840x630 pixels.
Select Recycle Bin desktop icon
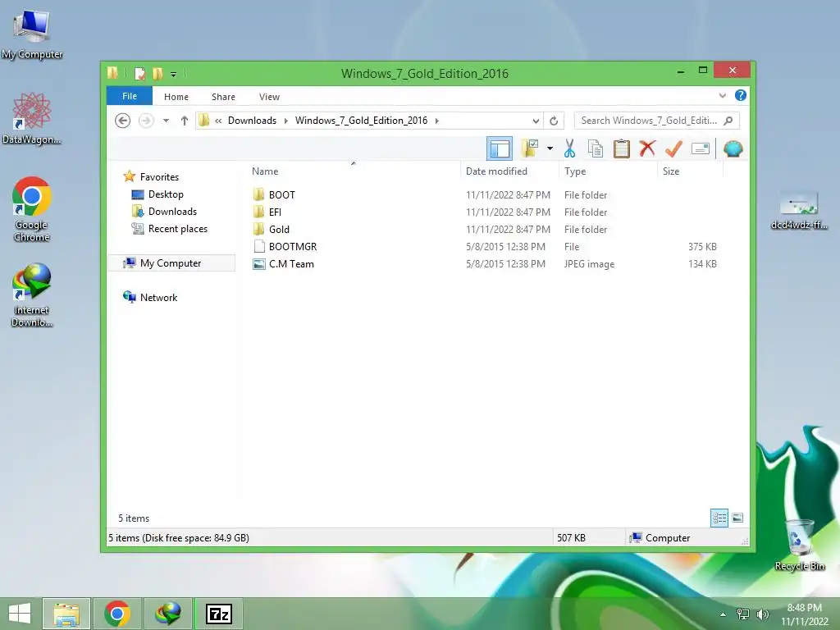[800, 545]
